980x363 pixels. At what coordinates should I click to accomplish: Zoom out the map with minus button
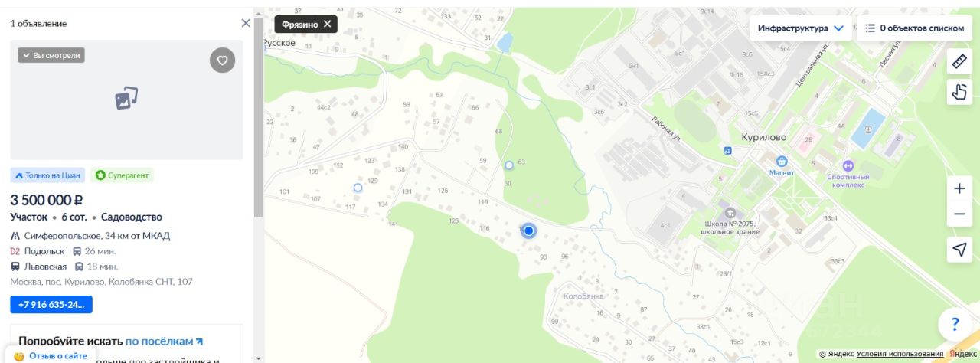[959, 214]
